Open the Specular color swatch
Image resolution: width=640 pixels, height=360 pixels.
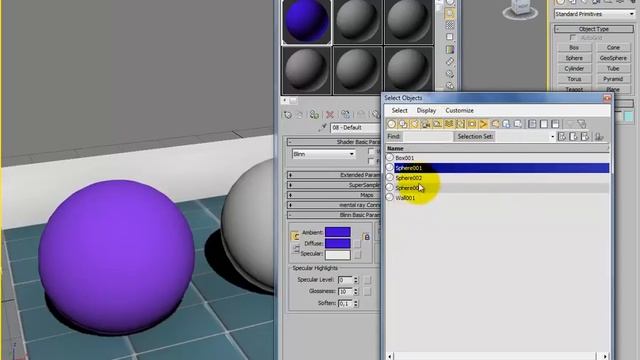pos(338,254)
